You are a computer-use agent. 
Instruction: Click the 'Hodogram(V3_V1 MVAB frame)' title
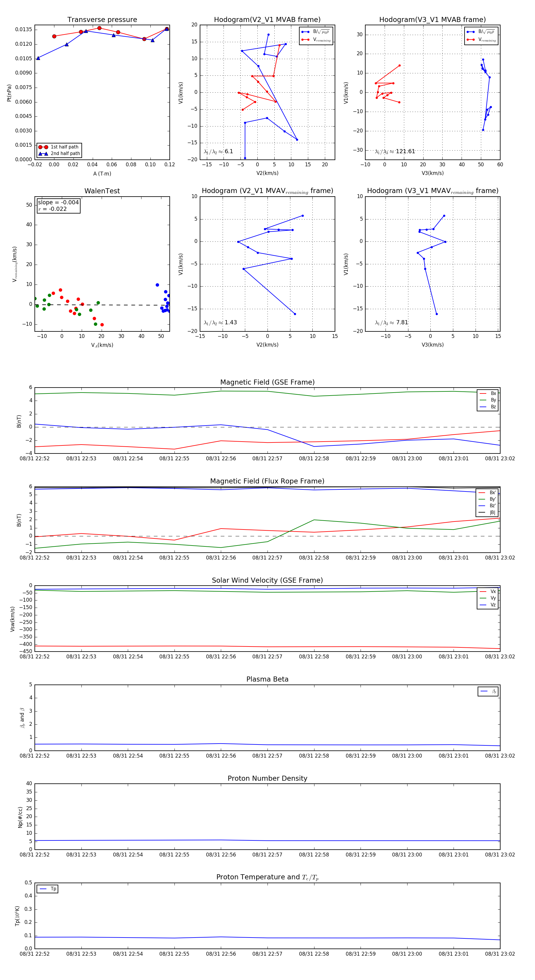tap(432, 20)
